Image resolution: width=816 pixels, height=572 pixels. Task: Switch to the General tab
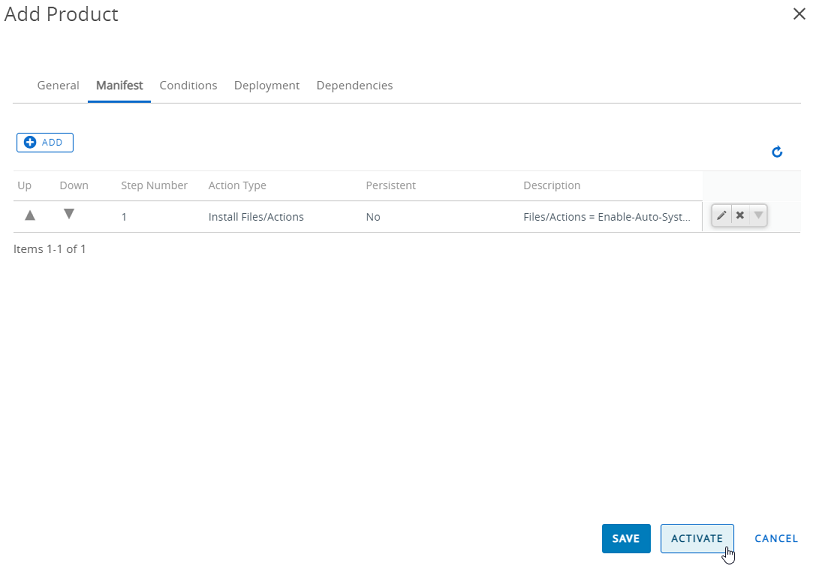click(x=58, y=85)
